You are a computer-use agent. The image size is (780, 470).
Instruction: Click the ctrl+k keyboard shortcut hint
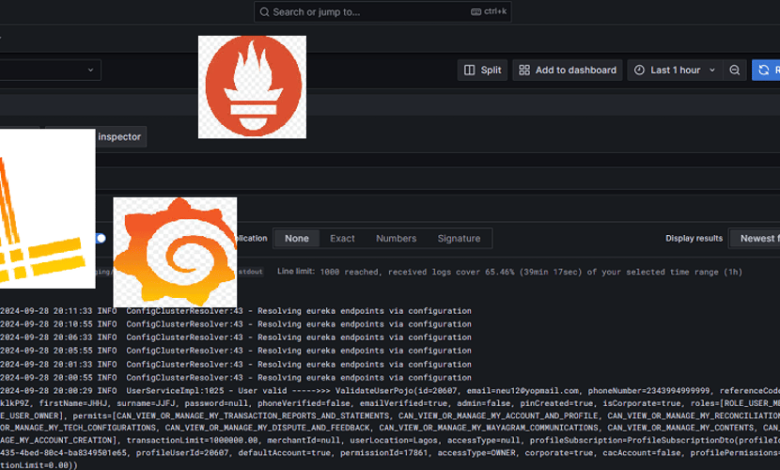(488, 11)
